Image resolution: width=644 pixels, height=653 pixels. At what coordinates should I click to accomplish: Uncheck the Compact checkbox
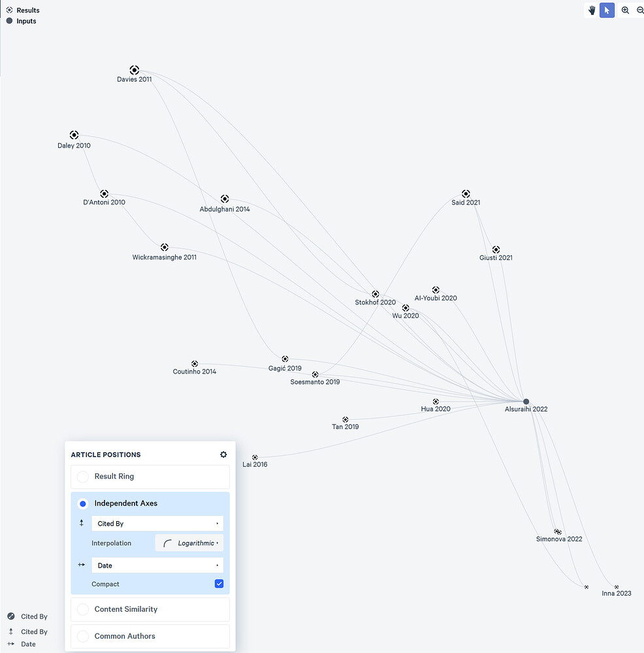pos(219,584)
